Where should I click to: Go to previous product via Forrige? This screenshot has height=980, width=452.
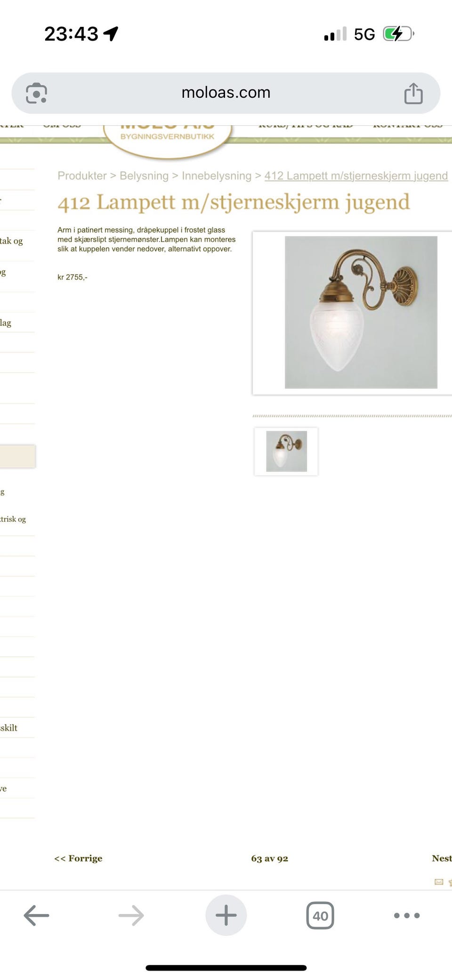78,858
